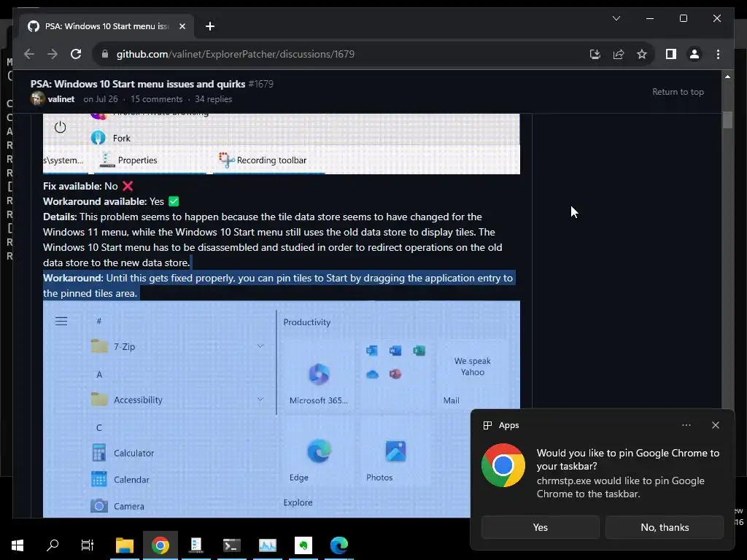Open the green icon app in taskbar

303,545
